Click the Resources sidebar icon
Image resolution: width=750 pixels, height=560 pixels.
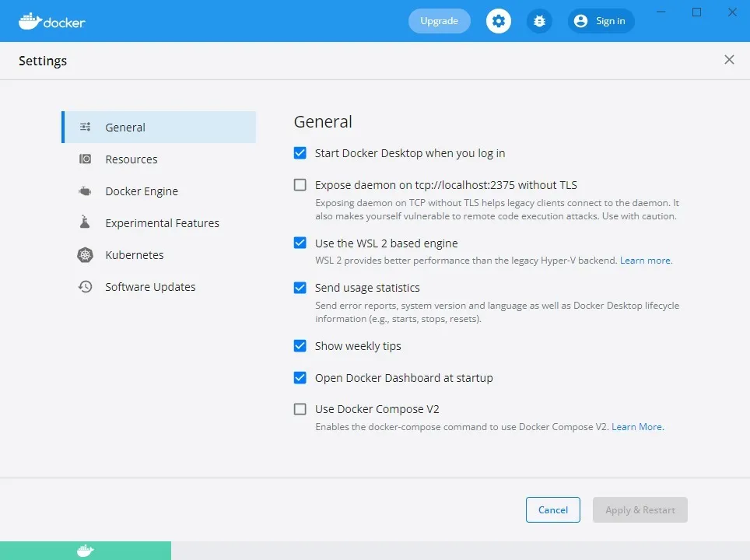tap(86, 159)
